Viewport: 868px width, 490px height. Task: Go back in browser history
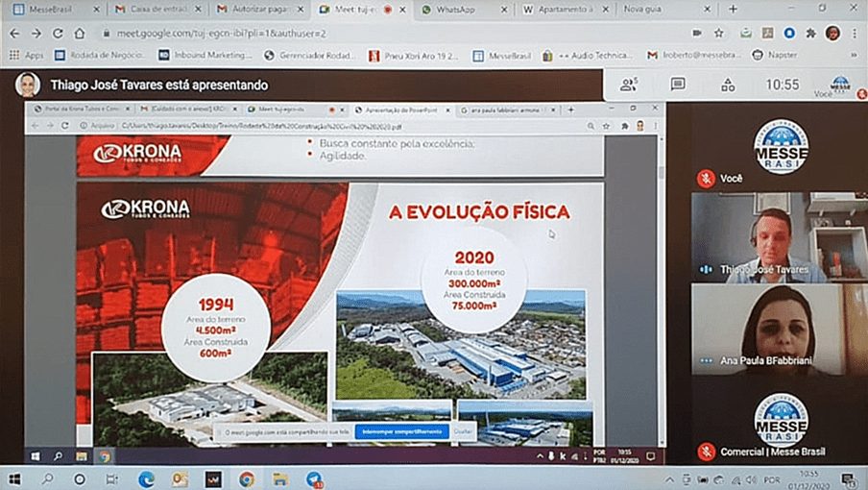tap(14, 34)
